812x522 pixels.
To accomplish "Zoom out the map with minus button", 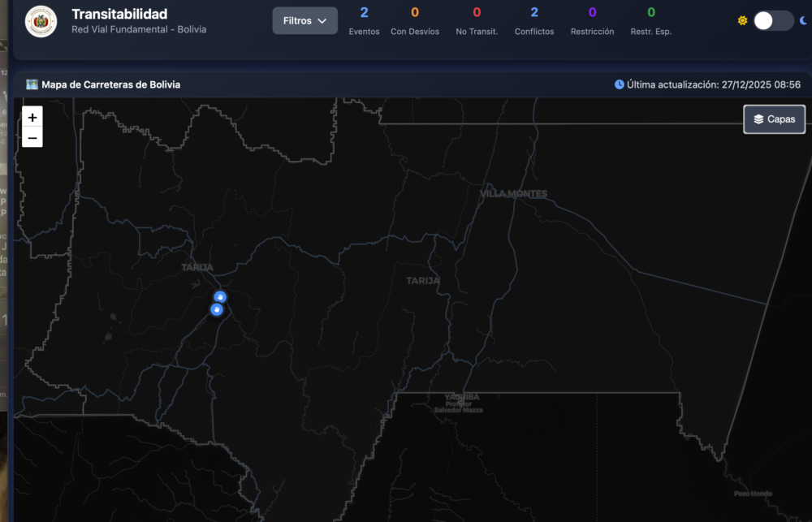I will 32,137.
